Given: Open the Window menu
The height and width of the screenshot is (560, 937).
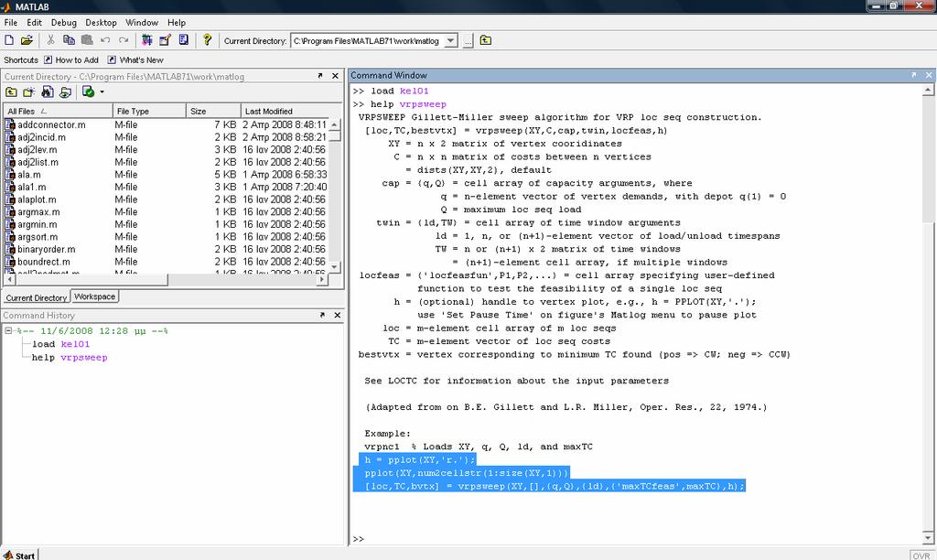Looking at the screenshot, I should 142,22.
